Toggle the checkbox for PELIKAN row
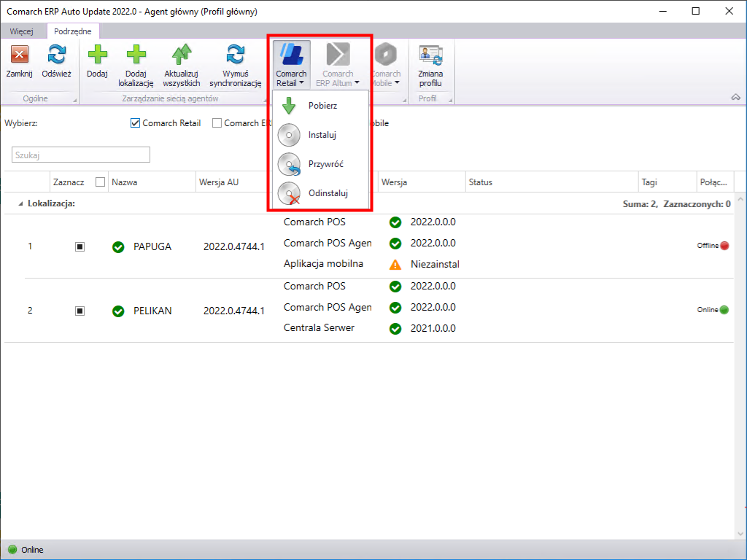This screenshot has width=747, height=560. 80,311
